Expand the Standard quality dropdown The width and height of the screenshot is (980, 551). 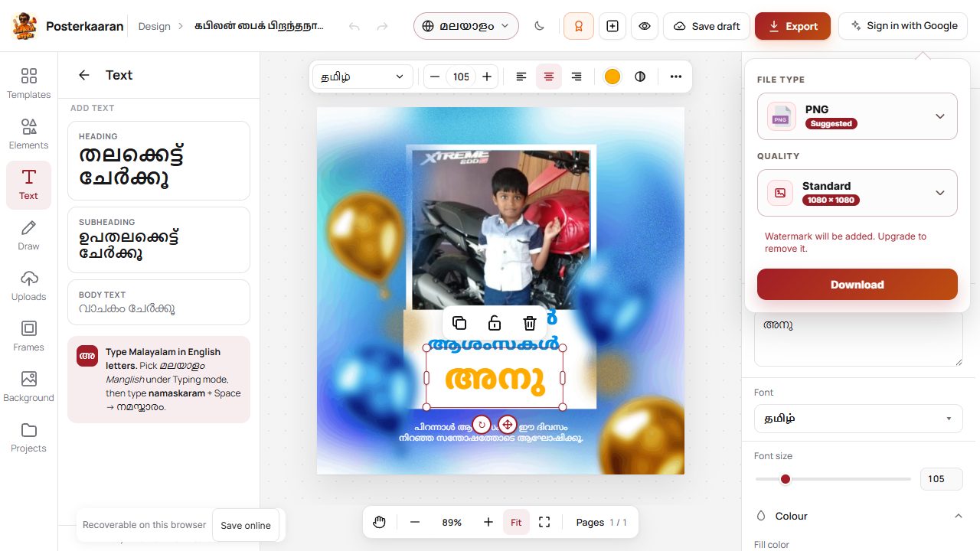point(857,193)
